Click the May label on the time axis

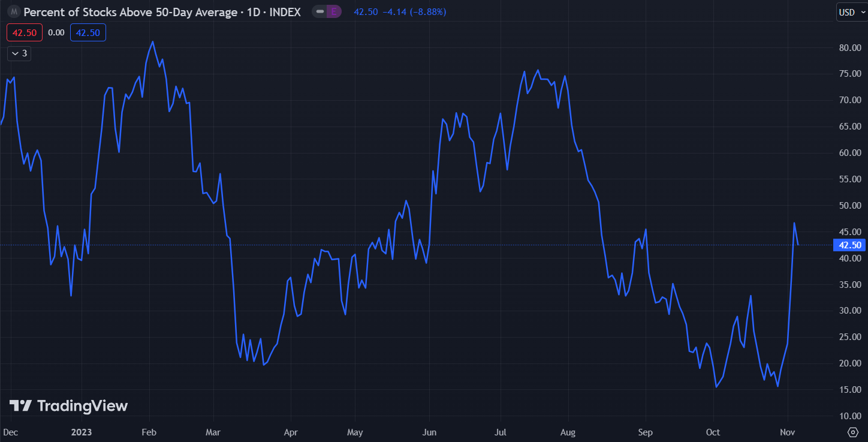pos(355,432)
